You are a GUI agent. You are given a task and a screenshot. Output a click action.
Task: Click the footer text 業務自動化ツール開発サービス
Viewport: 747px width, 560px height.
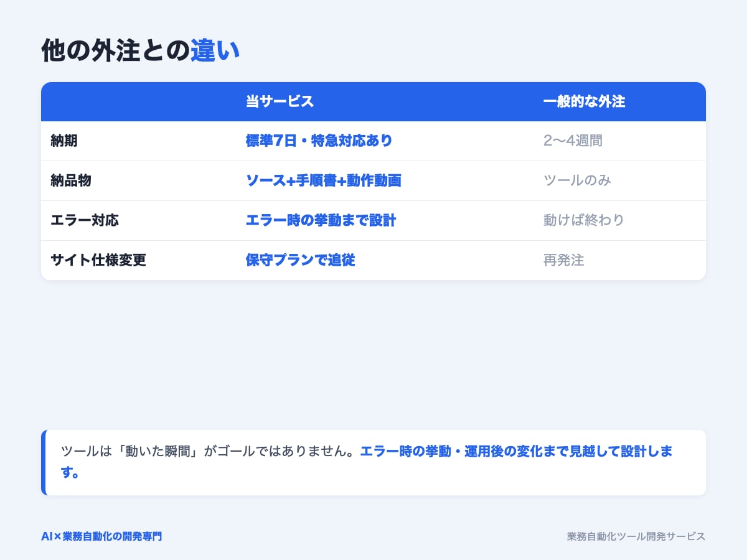[x=636, y=536]
